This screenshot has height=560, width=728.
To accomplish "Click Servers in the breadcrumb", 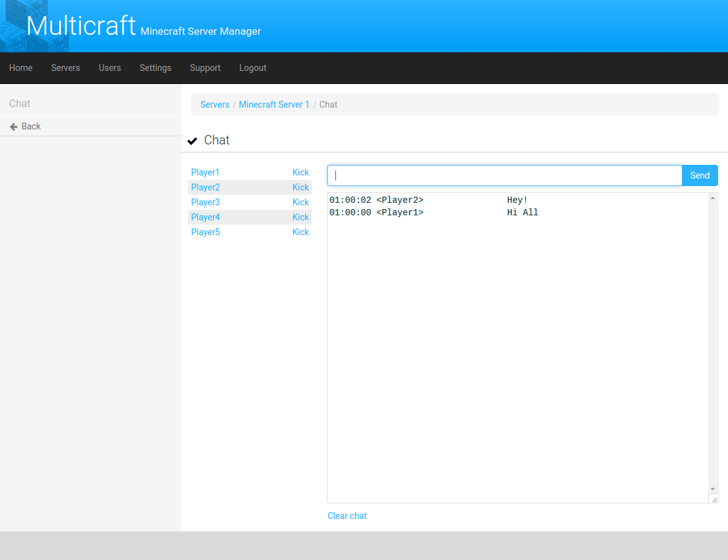I will [215, 105].
